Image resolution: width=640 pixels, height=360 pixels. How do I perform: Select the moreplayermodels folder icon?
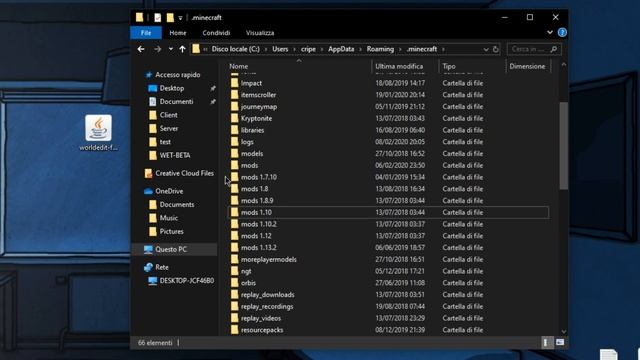234,260
